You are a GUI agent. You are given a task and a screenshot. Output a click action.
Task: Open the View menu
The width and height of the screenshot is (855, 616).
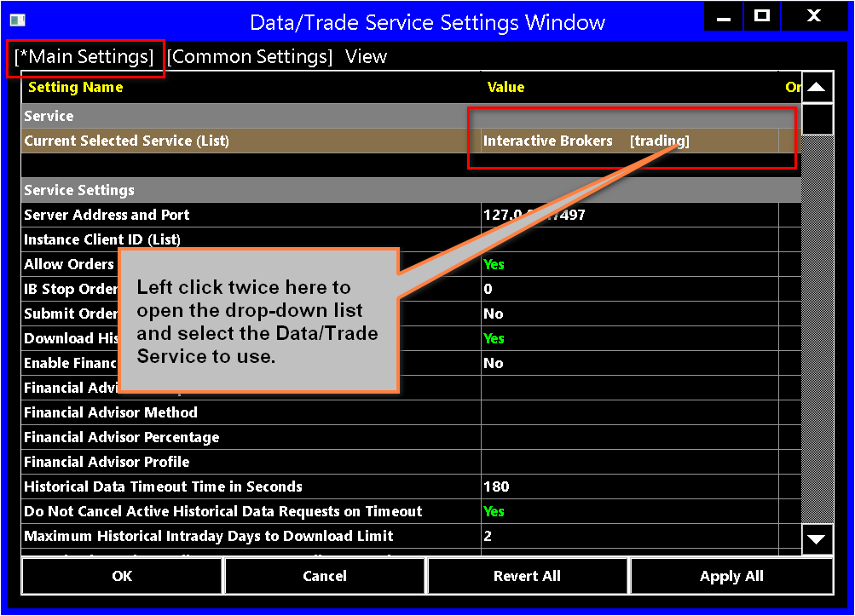[366, 57]
